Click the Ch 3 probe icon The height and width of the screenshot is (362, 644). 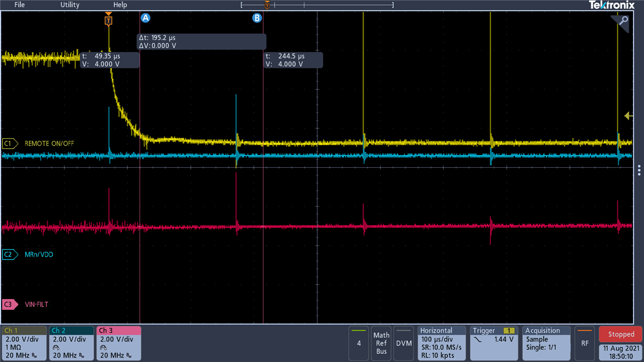click(x=103, y=348)
